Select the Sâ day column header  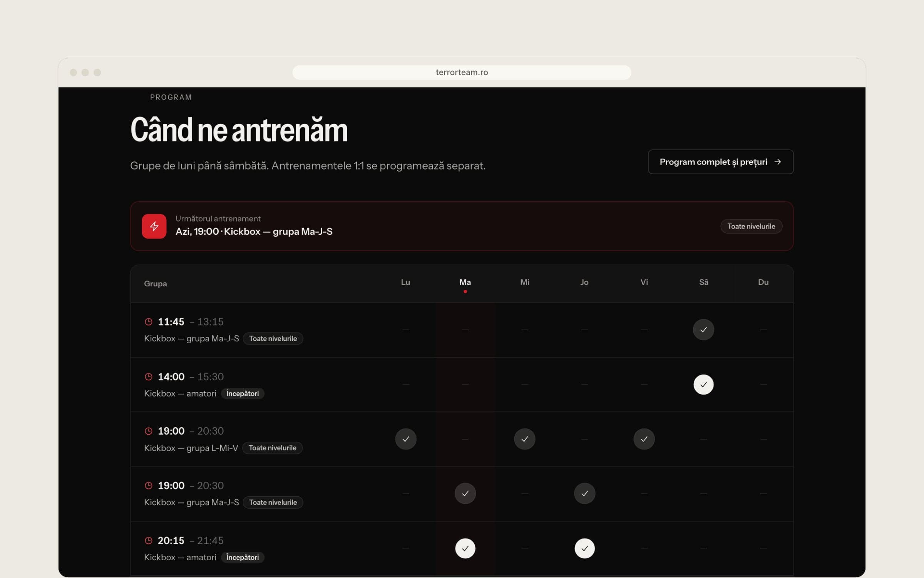(x=703, y=282)
